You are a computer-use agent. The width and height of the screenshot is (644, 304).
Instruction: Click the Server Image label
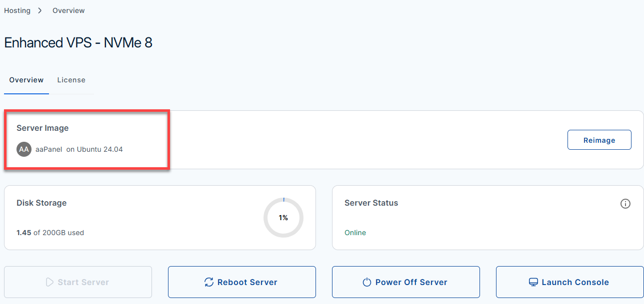click(x=42, y=128)
